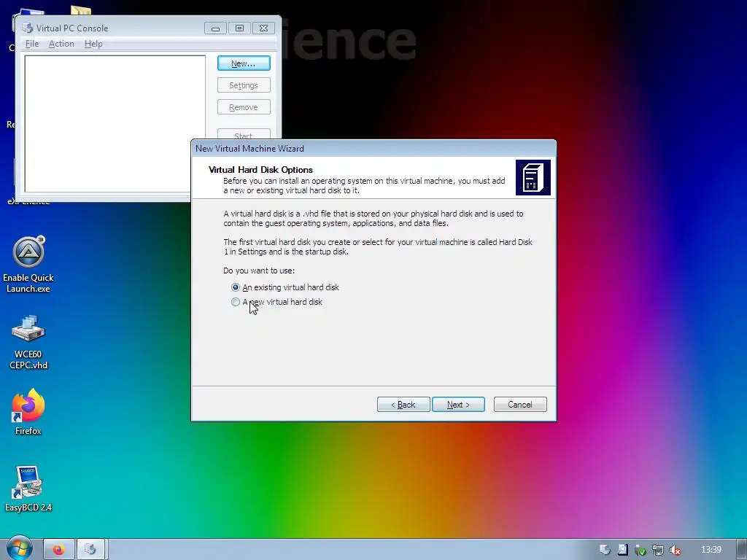Click network tray icon

tap(658, 550)
